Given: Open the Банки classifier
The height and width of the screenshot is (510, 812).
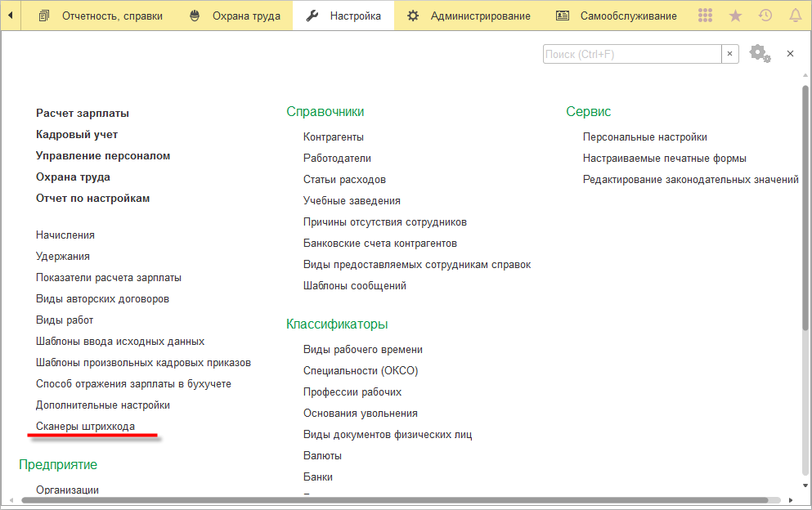Looking at the screenshot, I should tap(318, 476).
